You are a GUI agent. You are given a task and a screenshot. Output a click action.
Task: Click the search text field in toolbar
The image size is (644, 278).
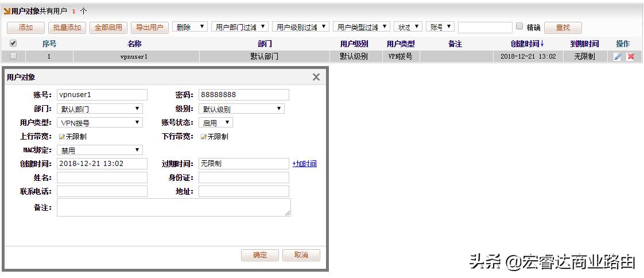click(485, 27)
